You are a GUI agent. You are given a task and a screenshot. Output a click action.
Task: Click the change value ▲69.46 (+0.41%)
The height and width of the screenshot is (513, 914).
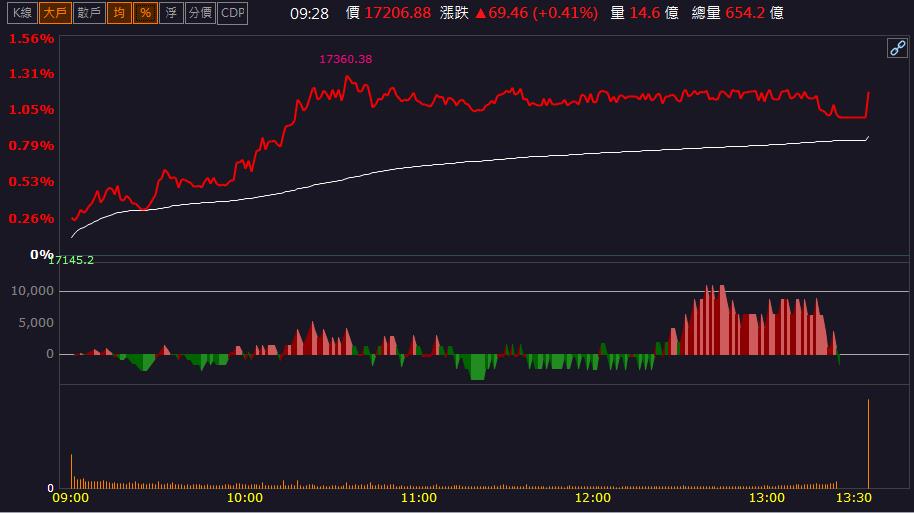pyautogui.click(x=536, y=13)
